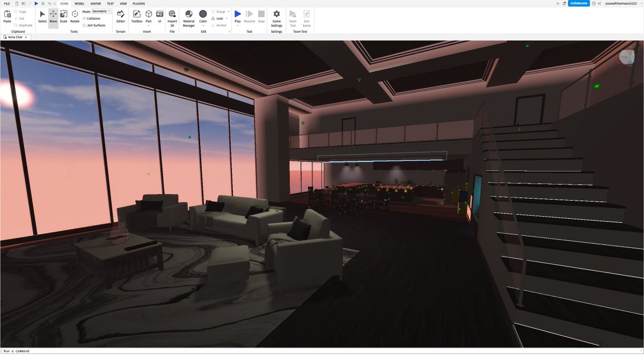Click the Color circle tool
The image size is (644, 362).
pos(203,14)
